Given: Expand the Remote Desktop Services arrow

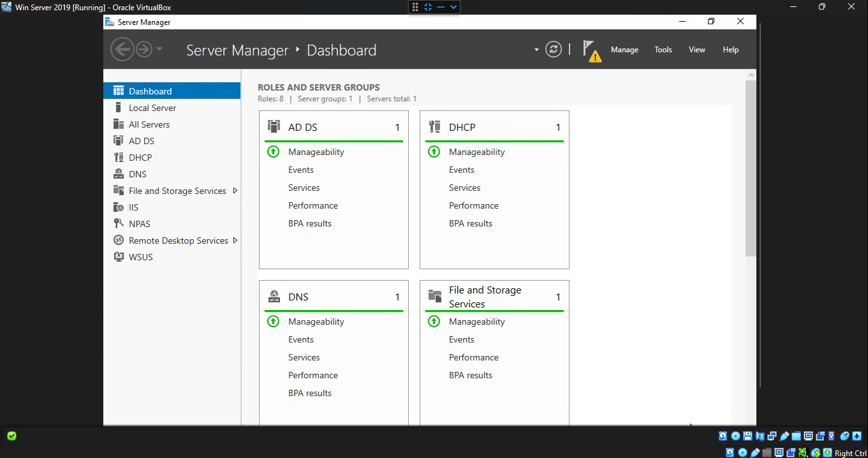Looking at the screenshot, I should tap(235, 240).
